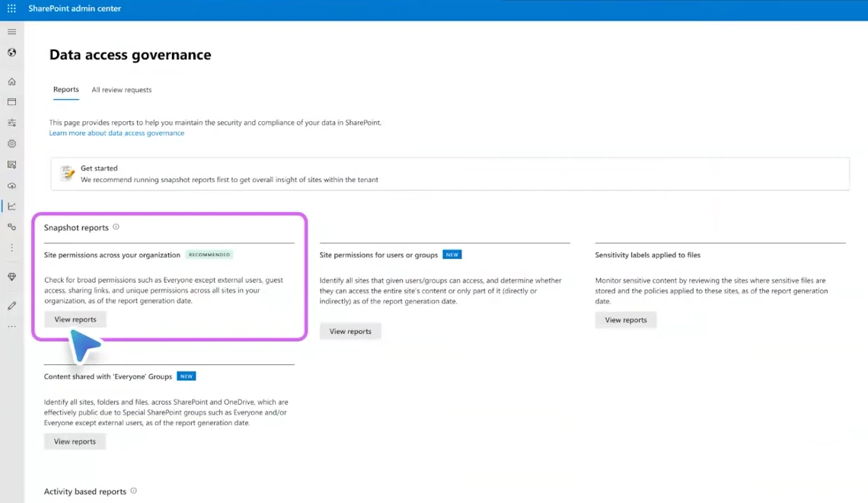The image size is (868, 503).
Task: Click NEW badge beside Content shared with 'Everyone' Groups
Action: click(187, 376)
